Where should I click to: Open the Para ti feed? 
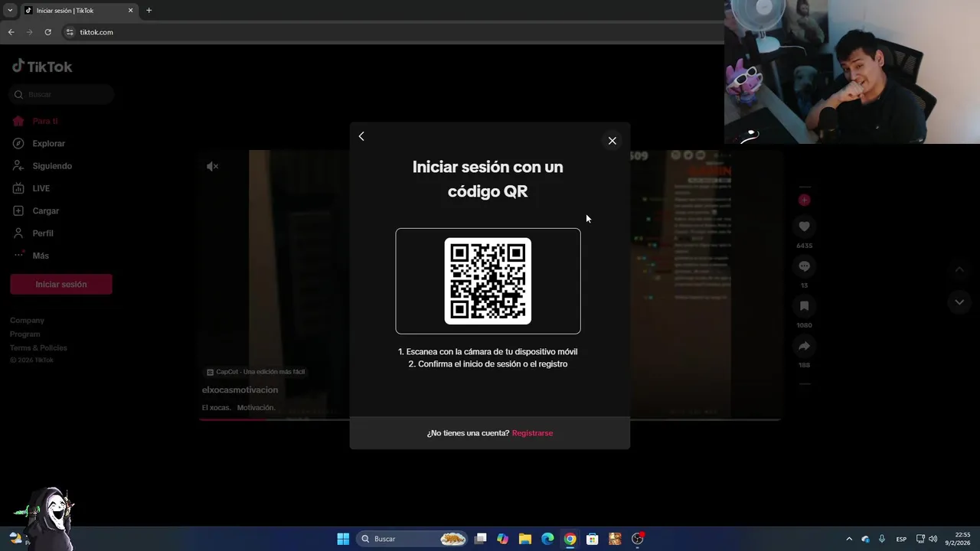click(44, 121)
